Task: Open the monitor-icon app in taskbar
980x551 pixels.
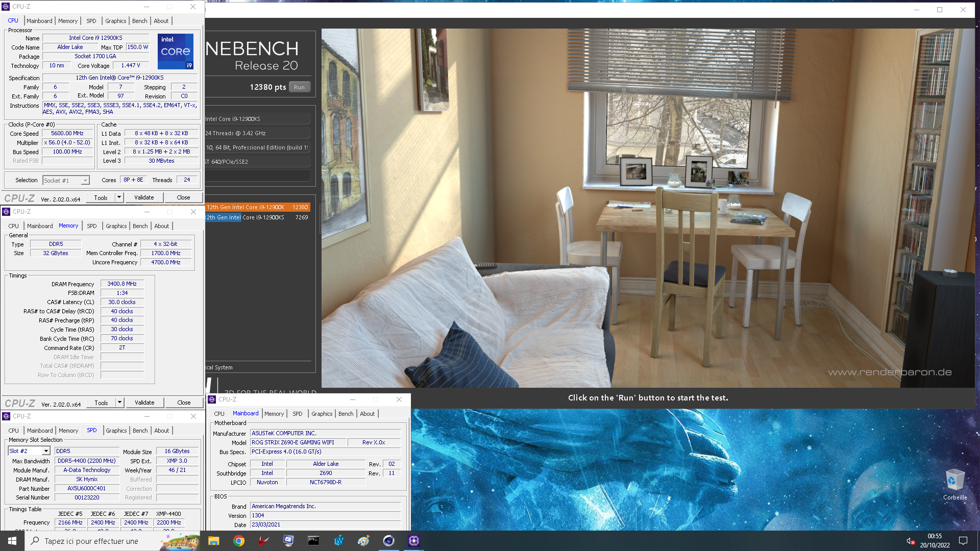Action: [289, 541]
